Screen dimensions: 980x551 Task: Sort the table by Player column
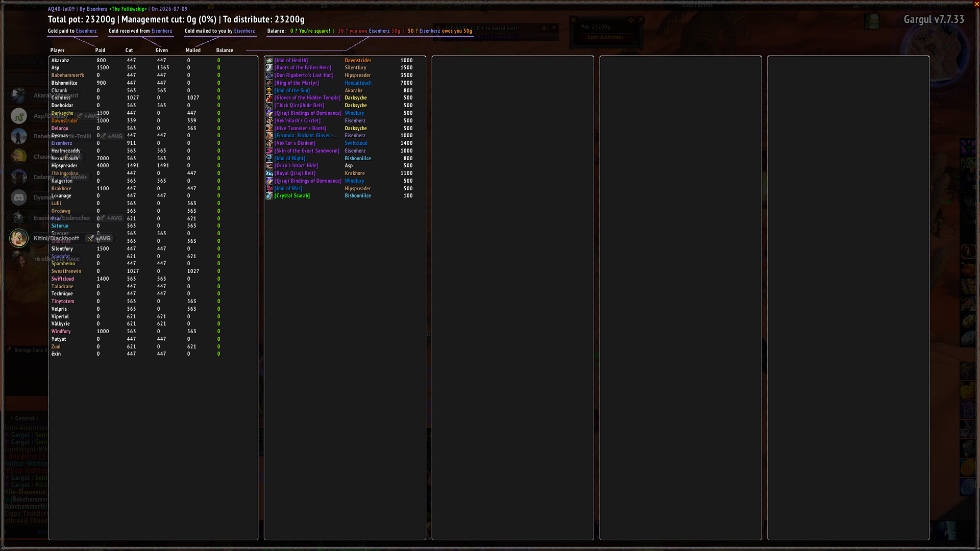58,51
